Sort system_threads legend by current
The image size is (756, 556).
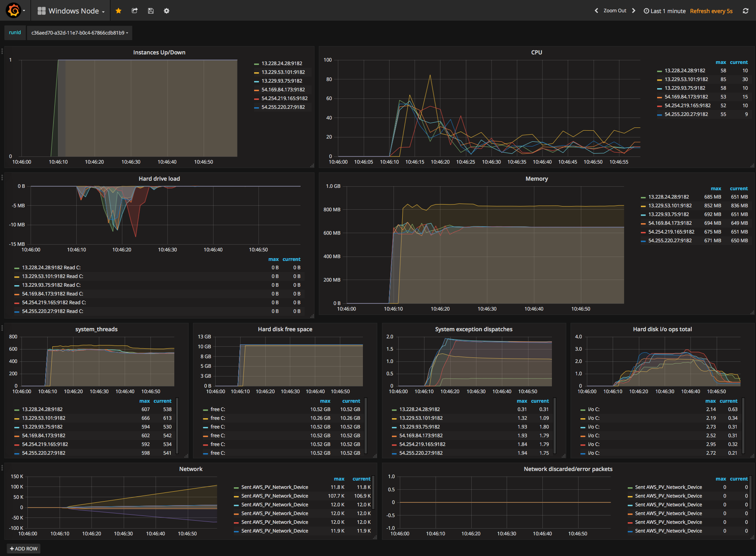coord(162,401)
